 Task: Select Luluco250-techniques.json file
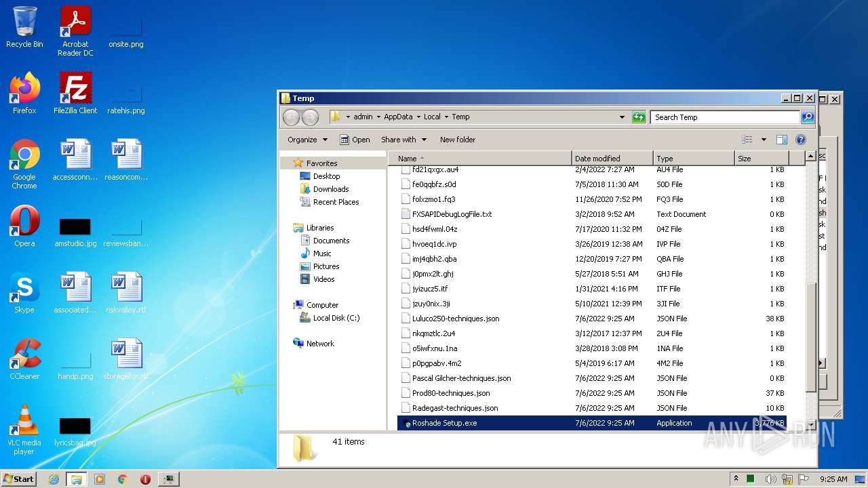[x=591, y=319]
